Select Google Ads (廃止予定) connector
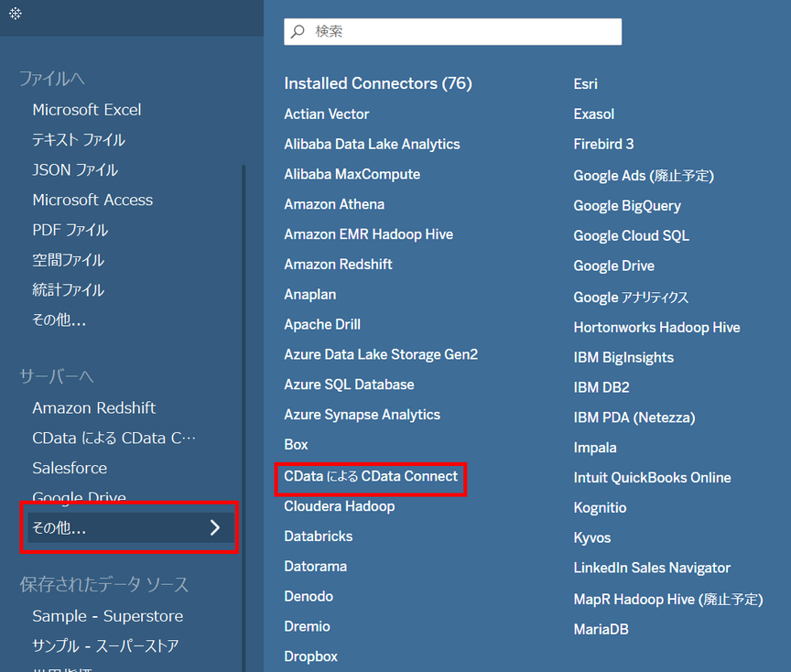 tap(644, 176)
